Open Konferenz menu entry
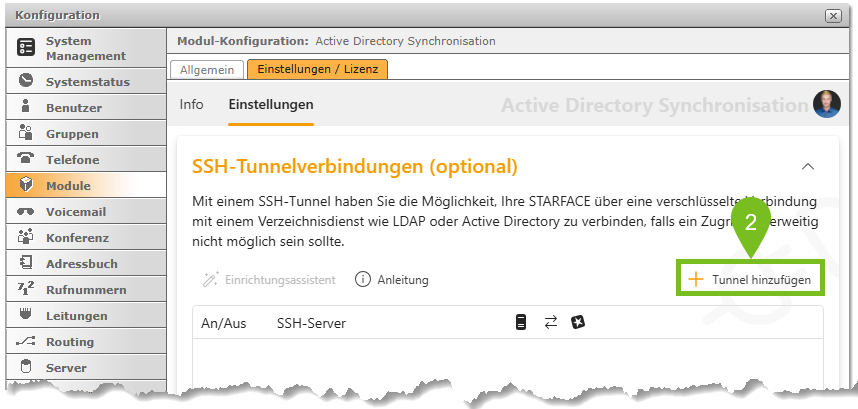 coord(86,238)
